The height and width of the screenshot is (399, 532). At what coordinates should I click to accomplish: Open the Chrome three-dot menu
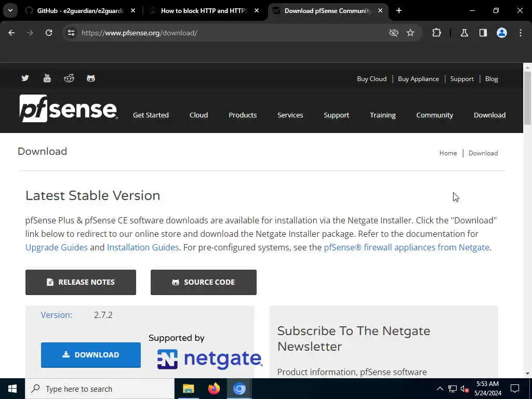[x=521, y=33]
